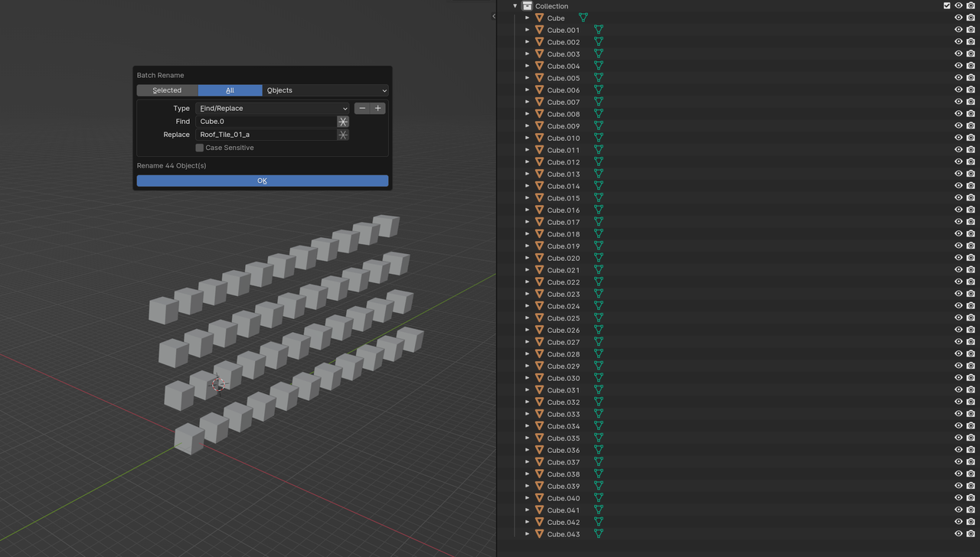The width and height of the screenshot is (980, 557).
Task: Select Cube.013 in the outliner list
Action: 563,174
